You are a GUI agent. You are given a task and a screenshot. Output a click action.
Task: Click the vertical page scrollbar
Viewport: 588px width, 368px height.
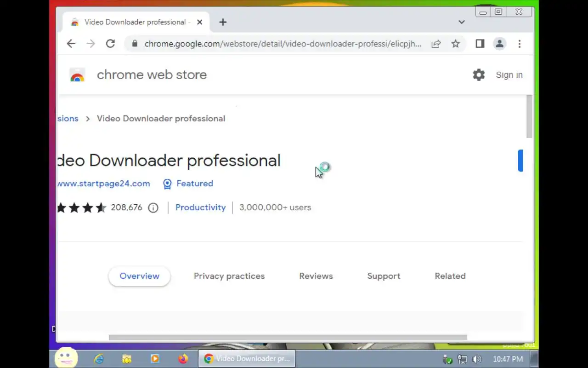[529, 116]
